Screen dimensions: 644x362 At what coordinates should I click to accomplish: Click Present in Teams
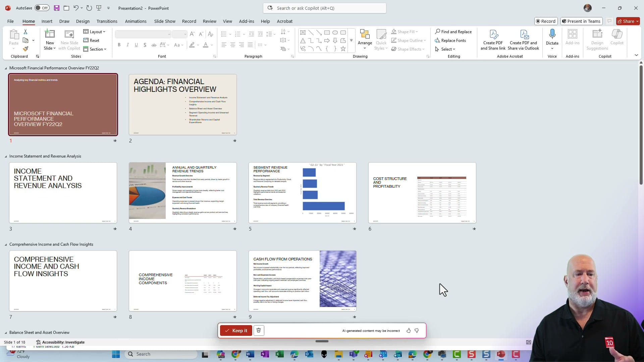pyautogui.click(x=581, y=21)
